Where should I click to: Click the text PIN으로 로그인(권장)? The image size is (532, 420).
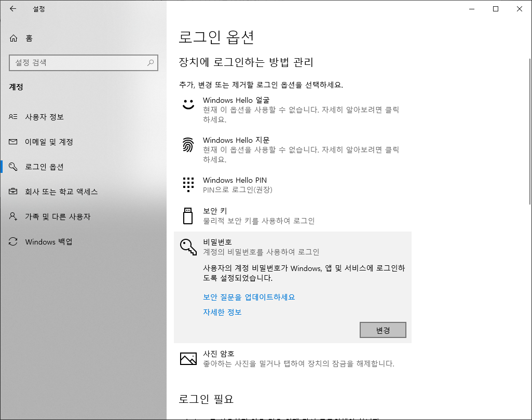(x=238, y=190)
